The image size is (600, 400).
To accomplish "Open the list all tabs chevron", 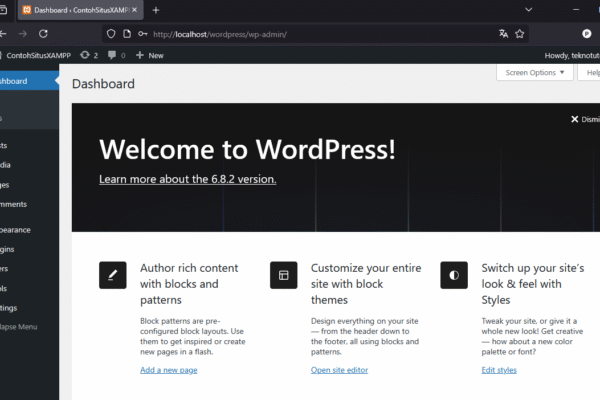I will coord(528,10).
